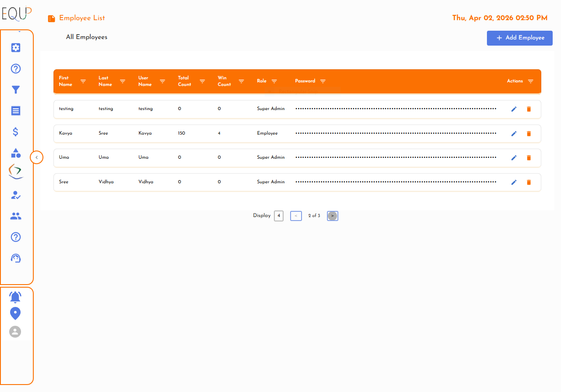Edit the Kavya employee row
Viewport: 561px width, 392px height.
[514, 133]
